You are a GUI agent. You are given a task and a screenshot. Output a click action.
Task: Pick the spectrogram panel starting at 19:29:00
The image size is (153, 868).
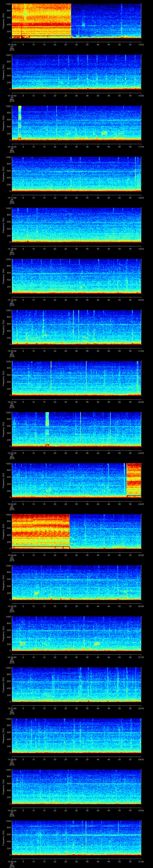(x=76, y=786)
